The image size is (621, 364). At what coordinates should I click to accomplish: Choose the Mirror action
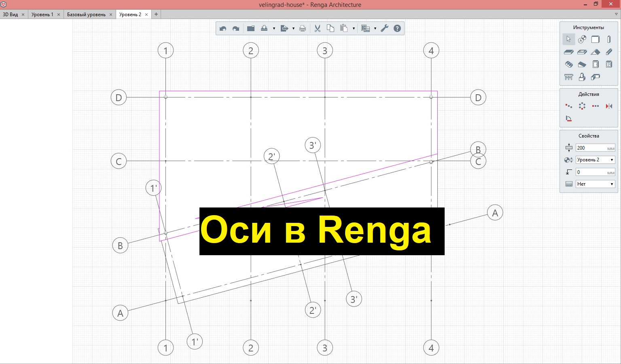tap(609, 106)
